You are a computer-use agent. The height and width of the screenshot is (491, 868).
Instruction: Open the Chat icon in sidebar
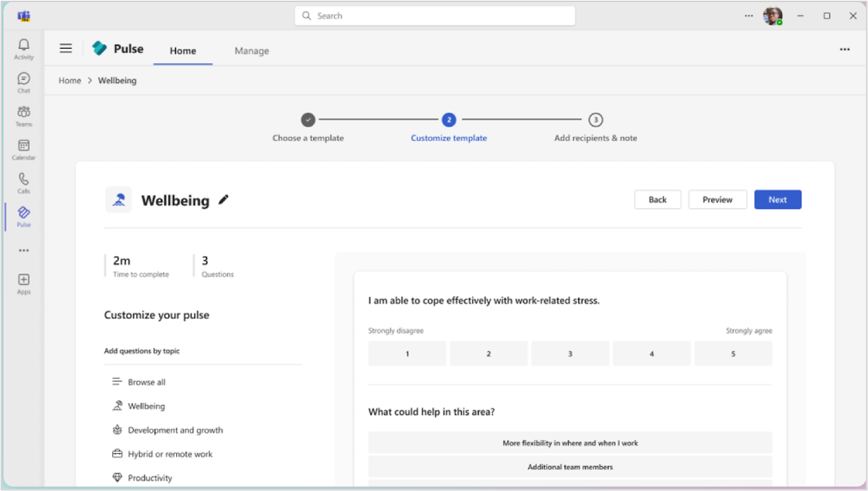(x=23, y=82)
